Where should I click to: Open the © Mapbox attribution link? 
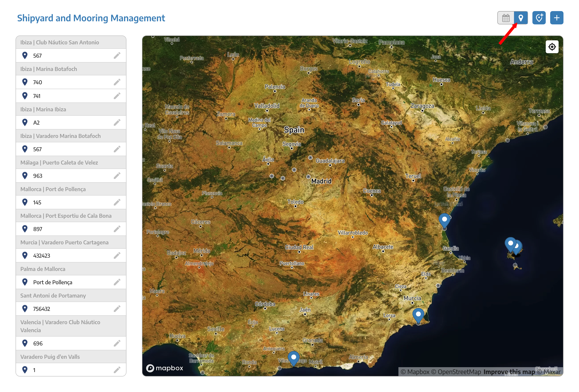[415, 372]
